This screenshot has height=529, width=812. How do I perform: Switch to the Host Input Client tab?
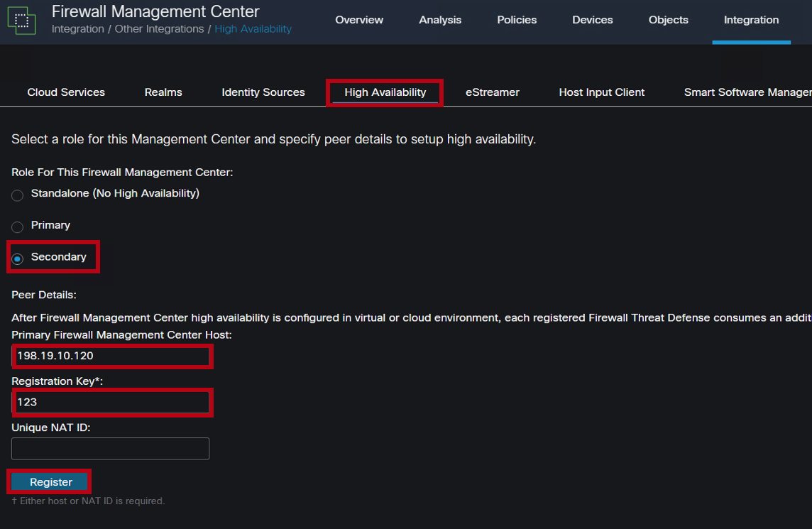[x=601, y=92]
